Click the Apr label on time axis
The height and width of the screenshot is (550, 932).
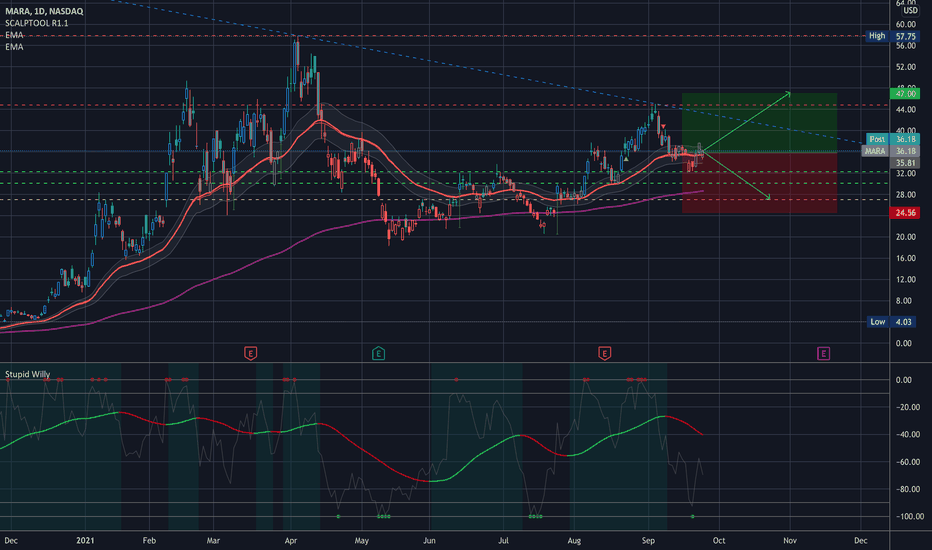point(291,540)
